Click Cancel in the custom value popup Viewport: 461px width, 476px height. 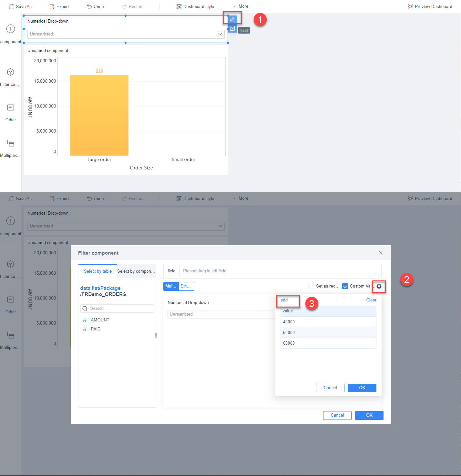330,388
